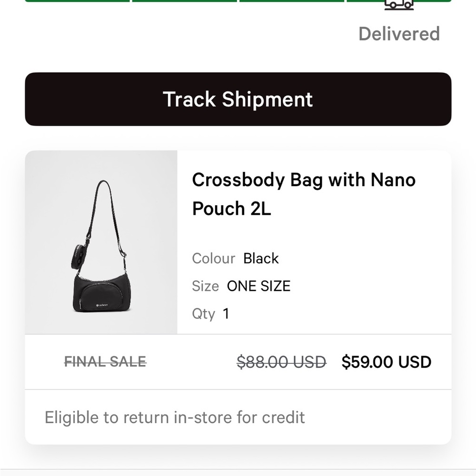This screenshot has height=476, width=476.
Task: Tap the Track Shipment button
Action: 238,99
